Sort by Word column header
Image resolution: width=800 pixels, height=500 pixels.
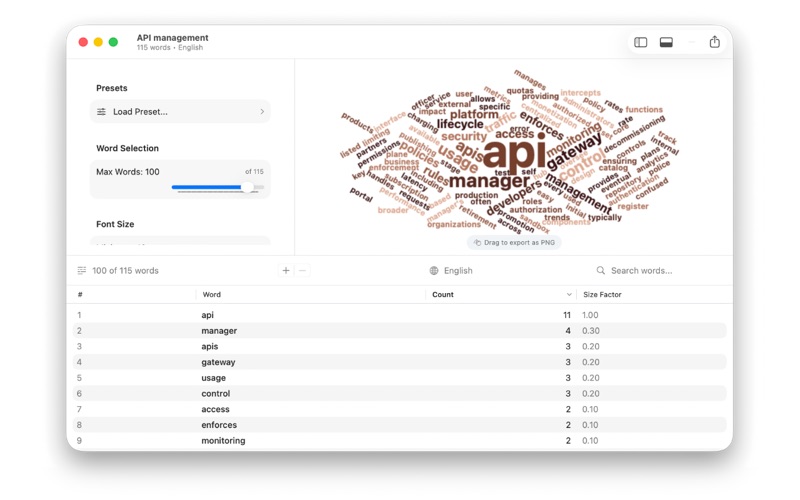tap(211, 294)
